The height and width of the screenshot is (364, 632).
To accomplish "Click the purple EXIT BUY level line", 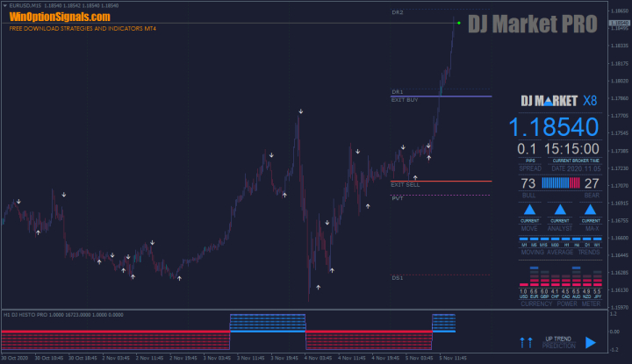I will [x=441, y=96].
